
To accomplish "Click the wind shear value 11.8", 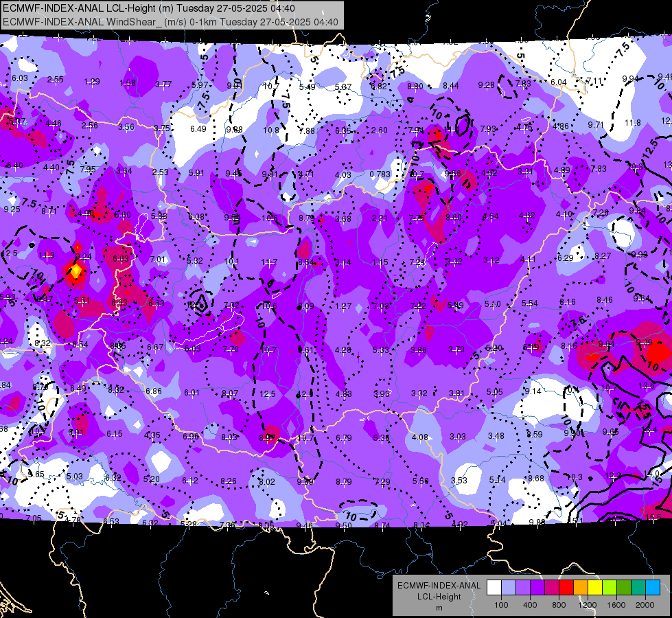I will [x=633, y=123].
